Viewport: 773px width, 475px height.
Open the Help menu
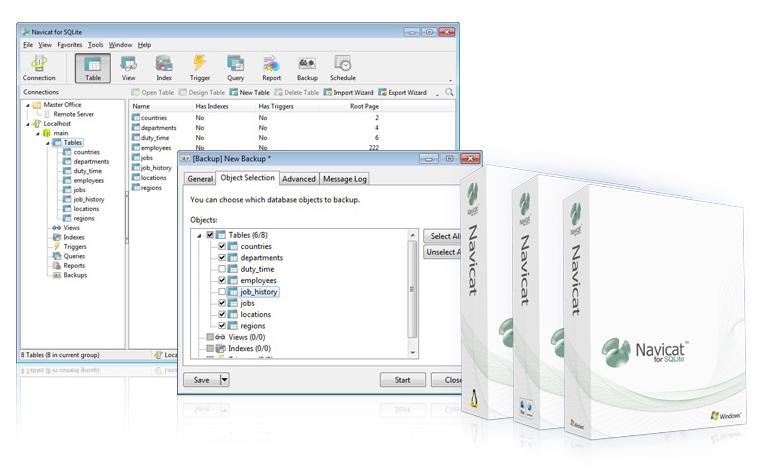144,45
